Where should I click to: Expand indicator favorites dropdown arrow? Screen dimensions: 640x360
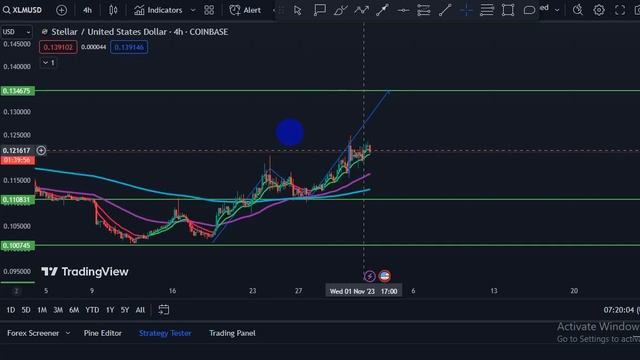point(193,10)
